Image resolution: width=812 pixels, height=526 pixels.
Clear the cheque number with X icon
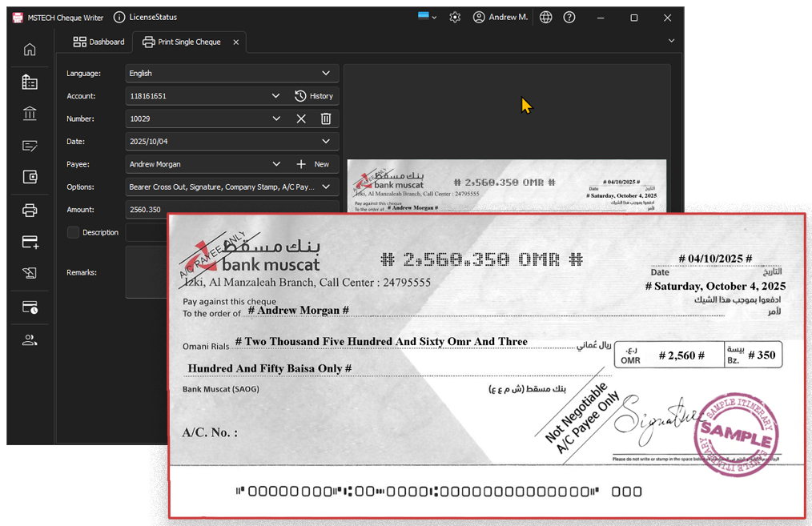(x=301, y=118)
